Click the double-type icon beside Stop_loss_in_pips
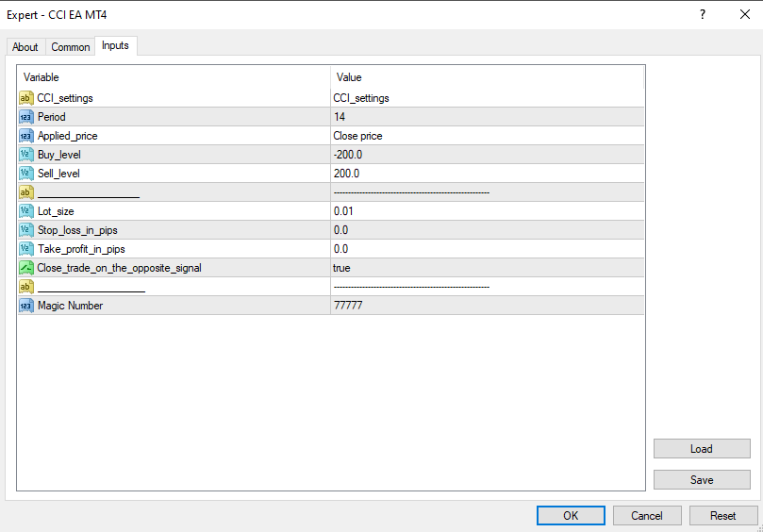The height and width of the screenshot is (532, 763). pyautogui.click(x=26, y=230)
